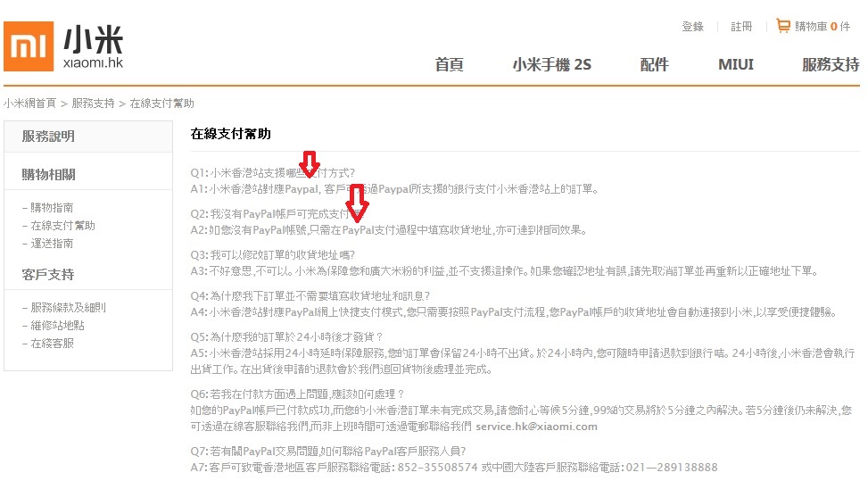Screen dimensions: 868x481
Task: Click the Q7 PayPal客戶服務 question
Action: (328, 452)
